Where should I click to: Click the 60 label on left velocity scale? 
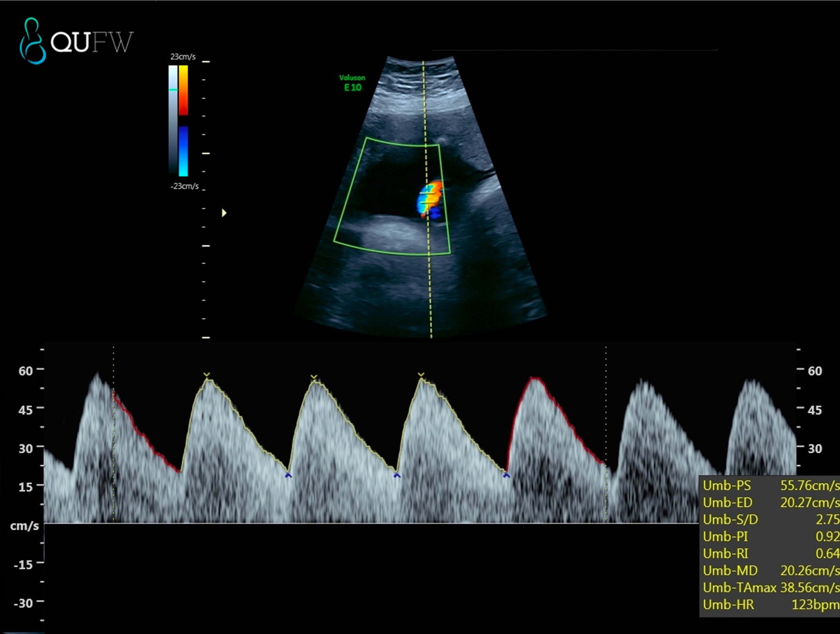tap(26, 370)
